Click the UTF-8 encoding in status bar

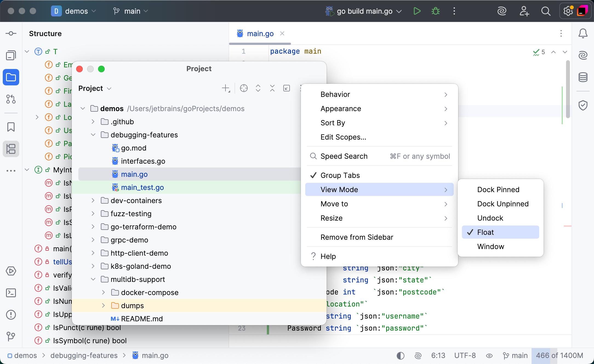click(x=465, y=356)
